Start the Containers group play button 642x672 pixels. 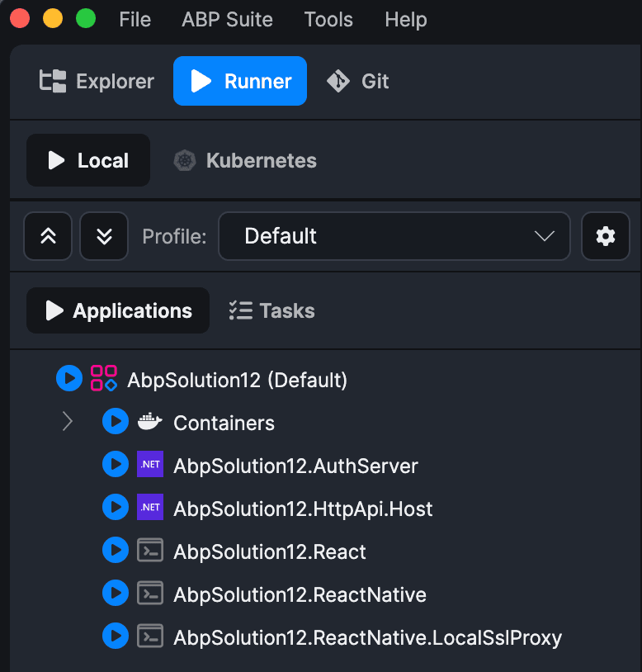[116, 421]
